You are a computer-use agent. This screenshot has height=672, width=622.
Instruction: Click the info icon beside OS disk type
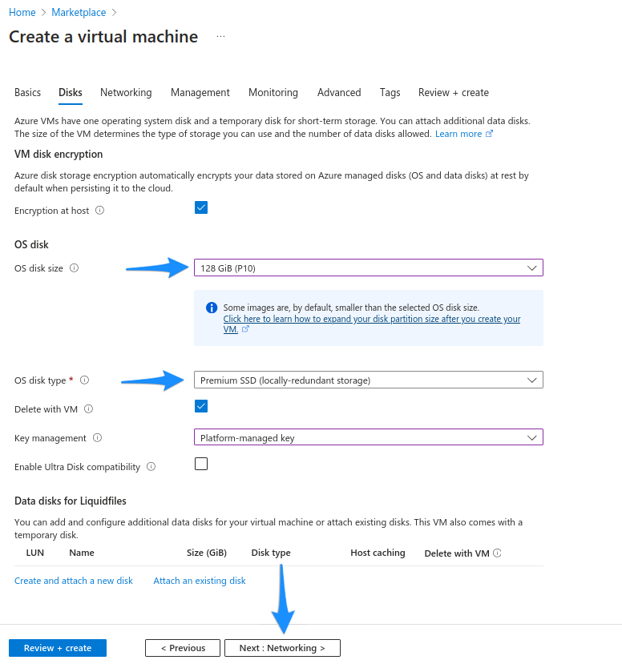pyautogui.click(x=84, y=380)
